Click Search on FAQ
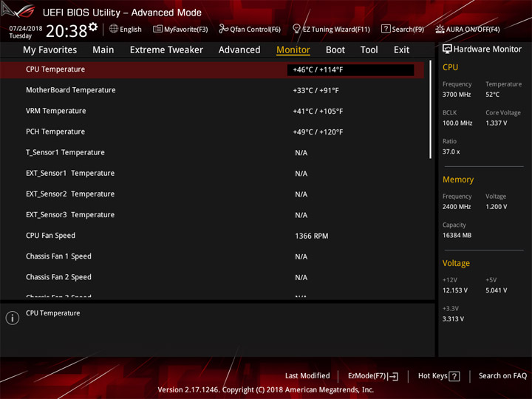This screenshot has height=399, width=532. point(502,376)
